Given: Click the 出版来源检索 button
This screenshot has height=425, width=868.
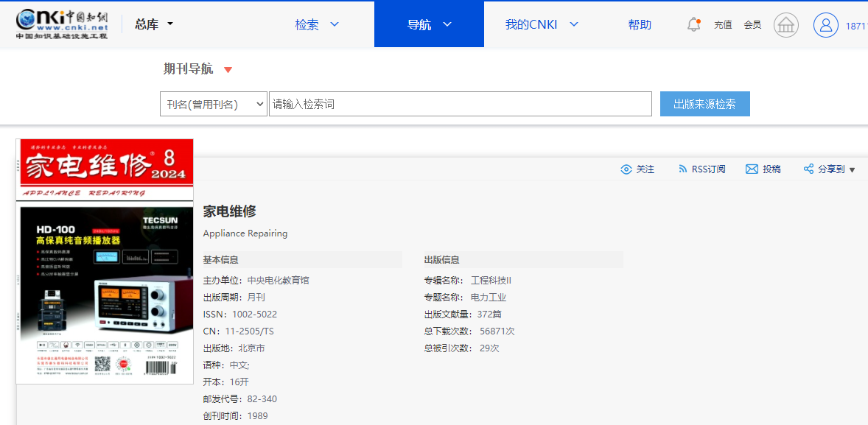Looking at the screenshot, I should click(x=704, y=104).
